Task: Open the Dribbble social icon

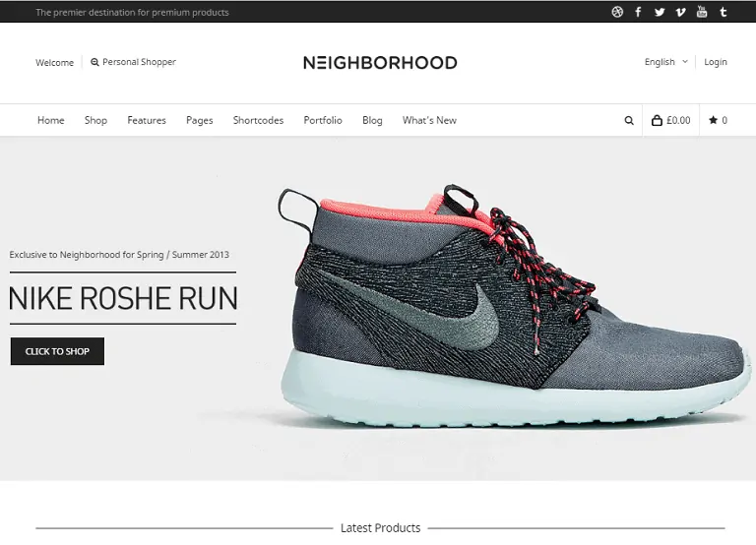Action: click(617, 12)
